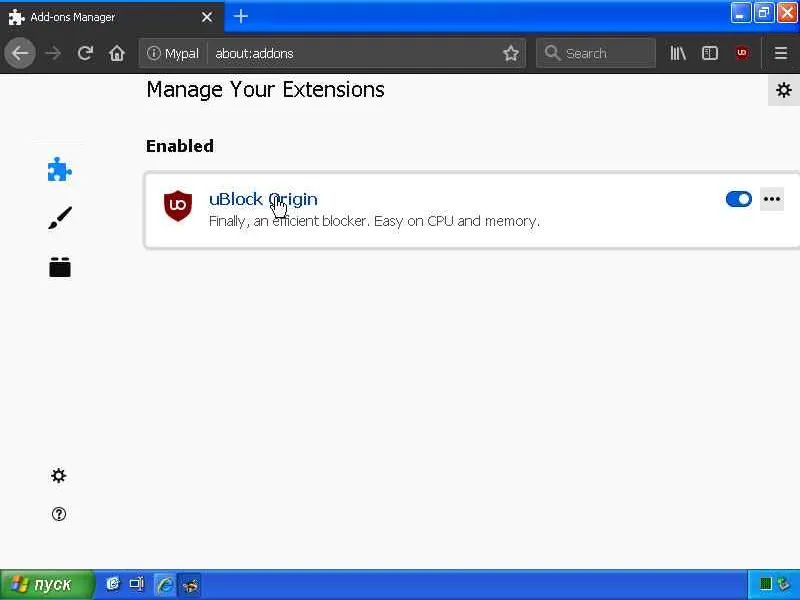The image size is (800, 600).
Task: Click the Mypal taskbar button
Action: pos(190,585)
